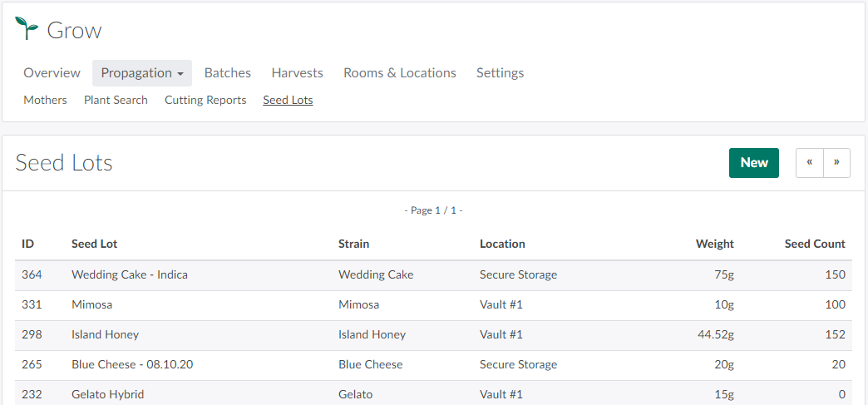This screenshot has height=405, width=868.
Task: Go to next page arrow button
Action: pos(837,163)
